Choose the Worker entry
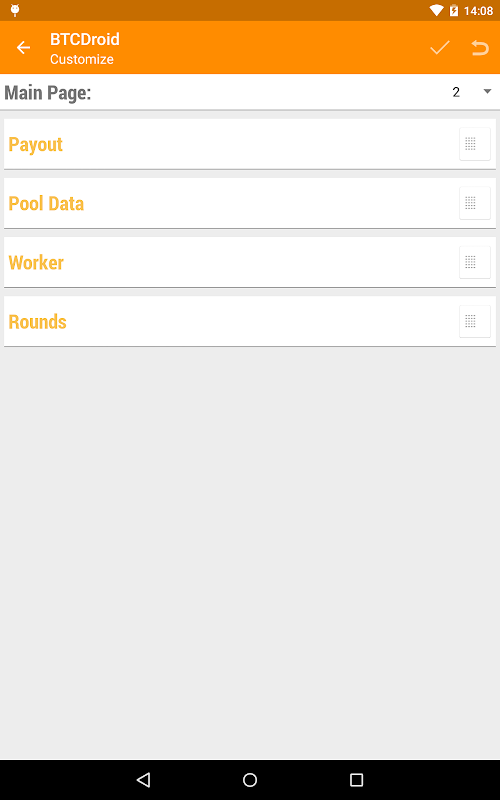The height and width of the screenshot is (800, 500). [250, 263]
